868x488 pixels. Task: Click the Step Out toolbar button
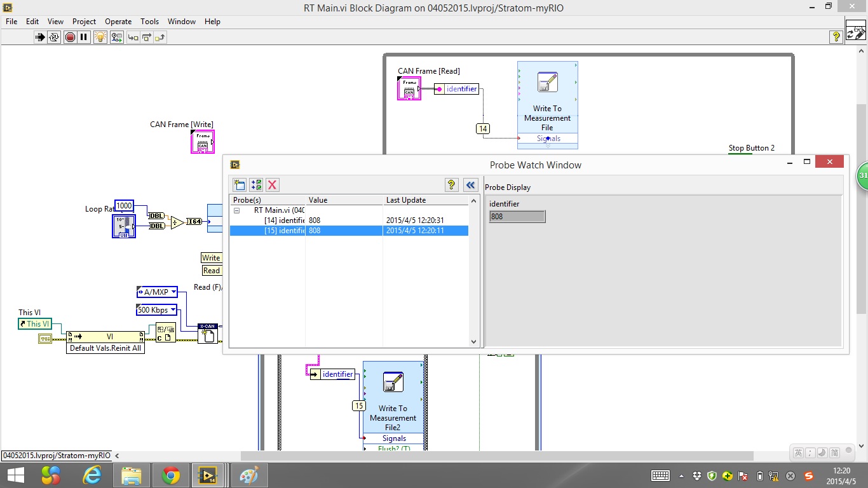coord(160,37)
